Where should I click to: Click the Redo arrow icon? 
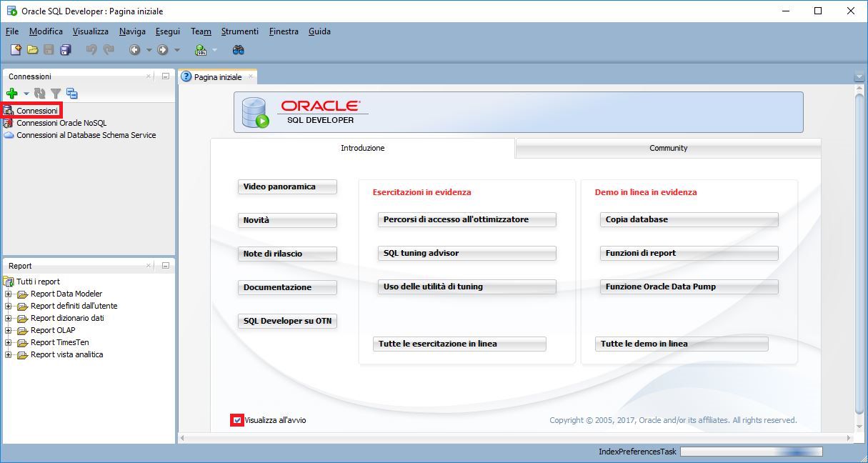point(109,50)
